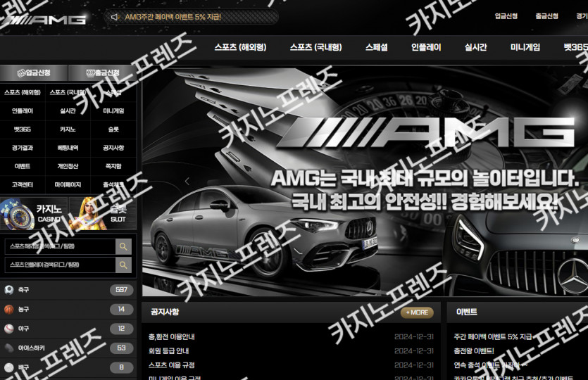This screenshot has height=380, width=588.
Task: Open the 실시간 main menu item
Action: point(475,47)
